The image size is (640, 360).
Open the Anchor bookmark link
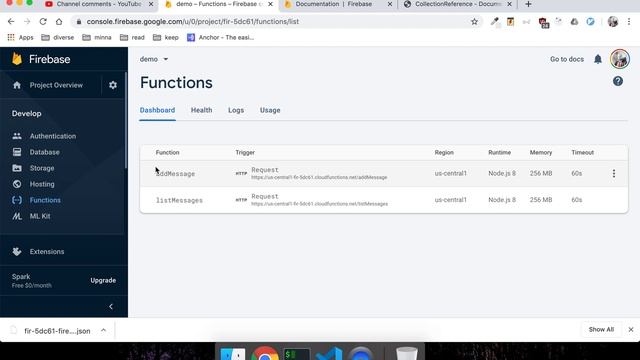(x=220, y=38)
